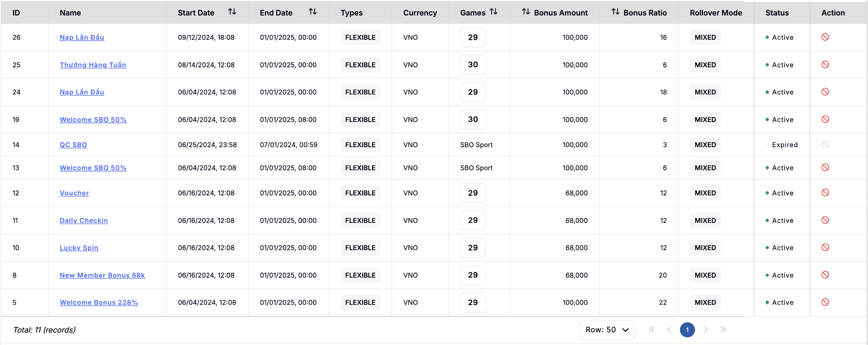The height and width of the screenshot is (345, 868).
Task: Open the New Member Bonus 68k link
Action: click(102, 275)
